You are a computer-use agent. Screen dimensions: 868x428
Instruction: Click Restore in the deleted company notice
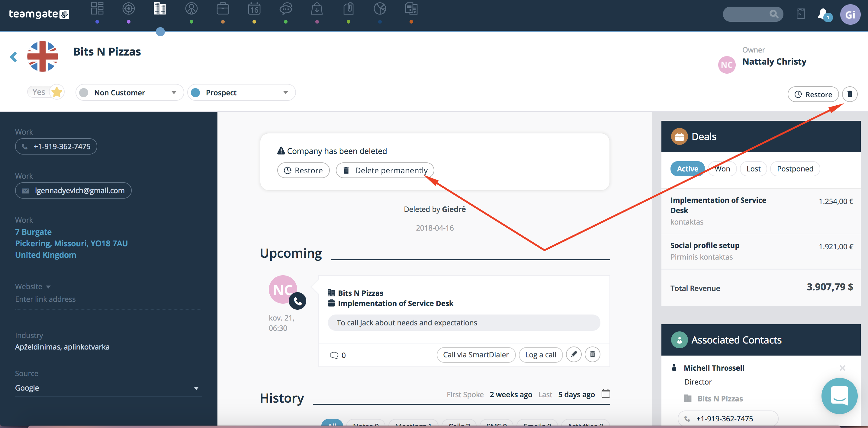click(x=303, y=171)
